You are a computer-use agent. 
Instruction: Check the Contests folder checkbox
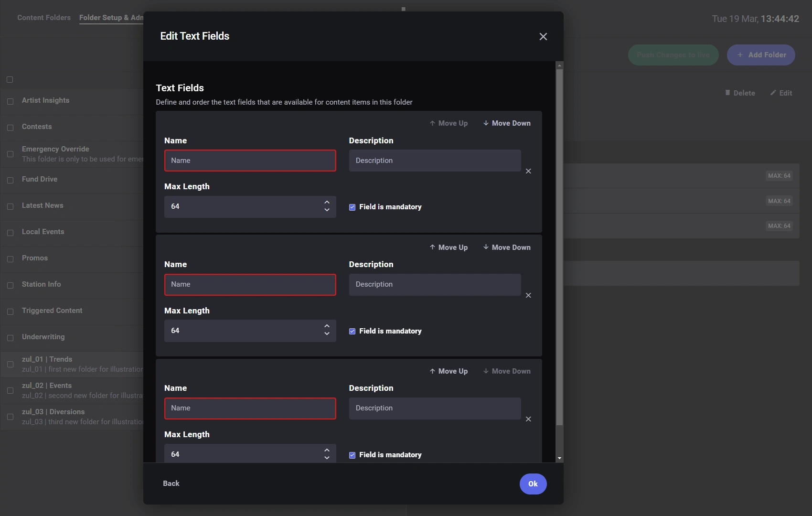pyautogui.click(x=10, y=128)
